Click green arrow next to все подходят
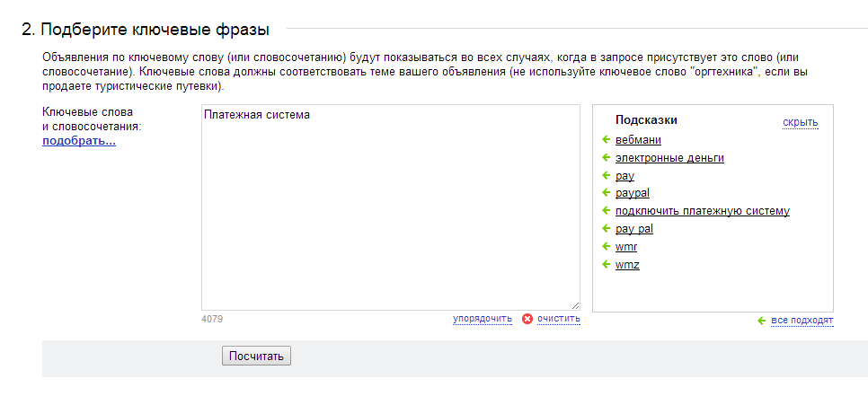 point(762,321)
